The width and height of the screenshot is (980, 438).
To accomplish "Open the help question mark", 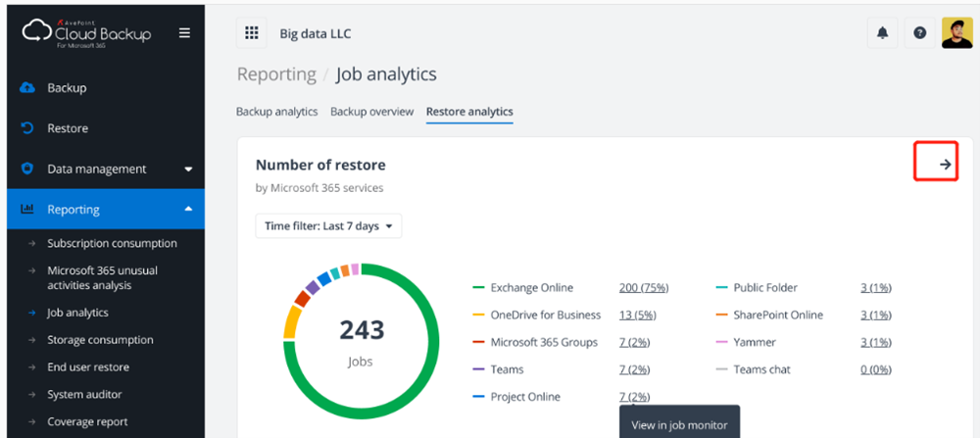I will [x=920, y=33].
